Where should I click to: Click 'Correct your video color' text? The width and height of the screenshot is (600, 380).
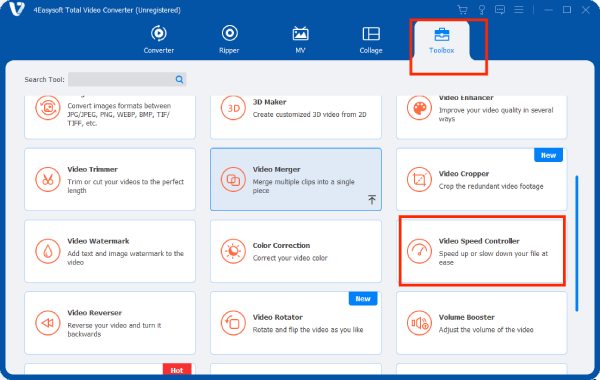[x=290, y=258]
